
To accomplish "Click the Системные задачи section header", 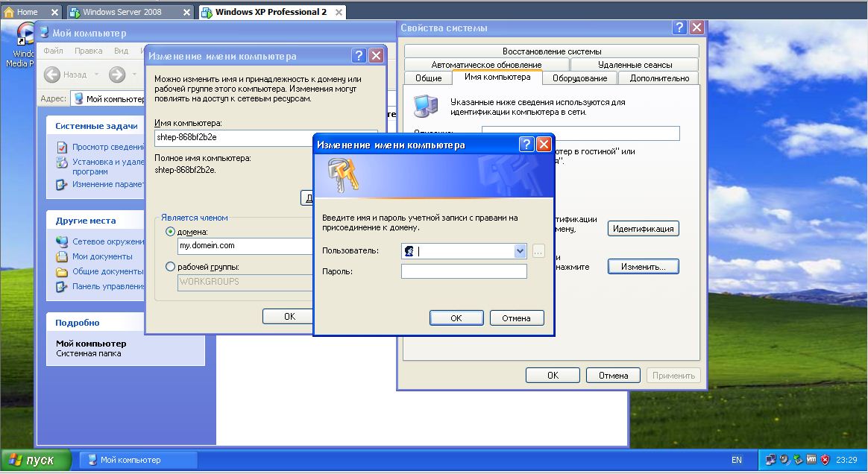I will pos(96,126).
